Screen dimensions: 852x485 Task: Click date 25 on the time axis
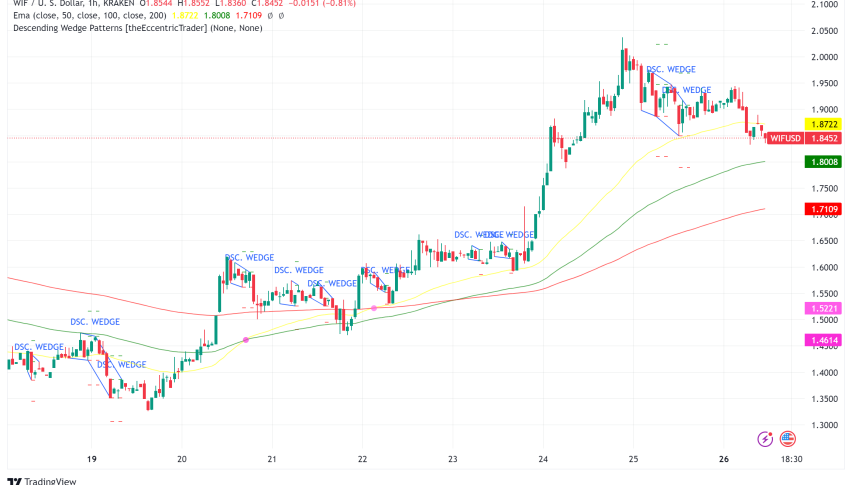[633, 459]
